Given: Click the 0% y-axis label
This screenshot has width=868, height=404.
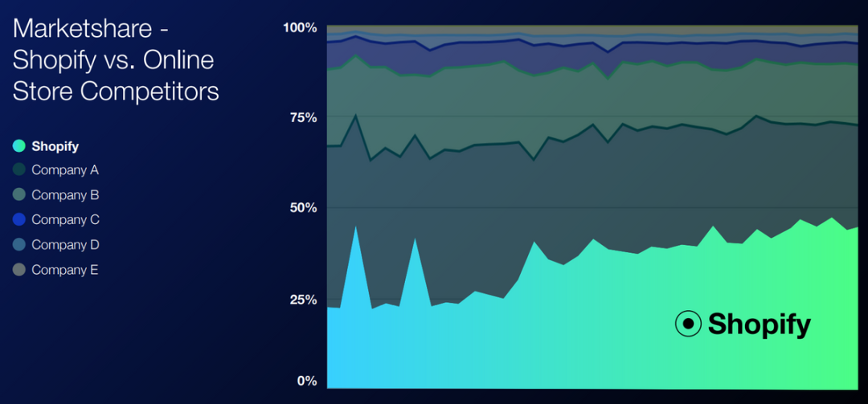Looking at the screenshot, I should point(307,381).
